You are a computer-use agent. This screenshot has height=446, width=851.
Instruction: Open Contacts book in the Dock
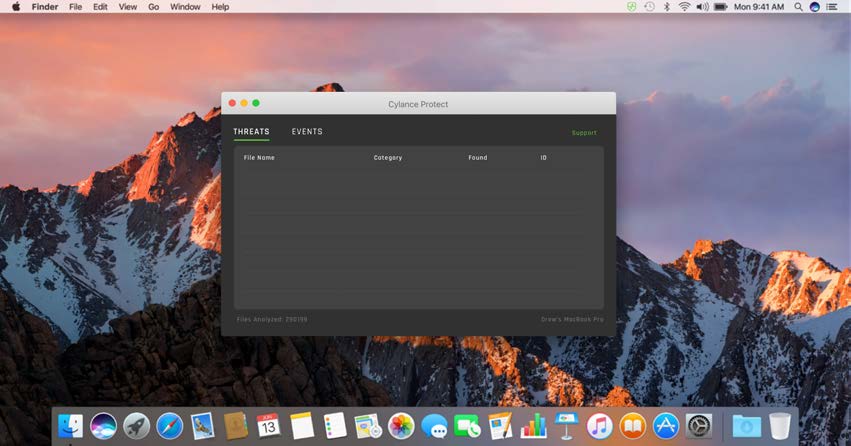(236, 425)
